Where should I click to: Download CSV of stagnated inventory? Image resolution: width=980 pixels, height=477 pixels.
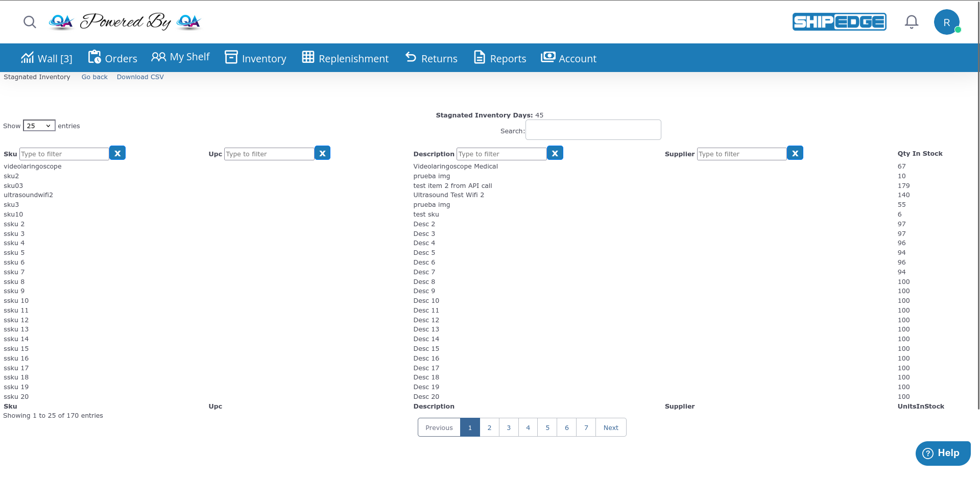coord(140,77)
